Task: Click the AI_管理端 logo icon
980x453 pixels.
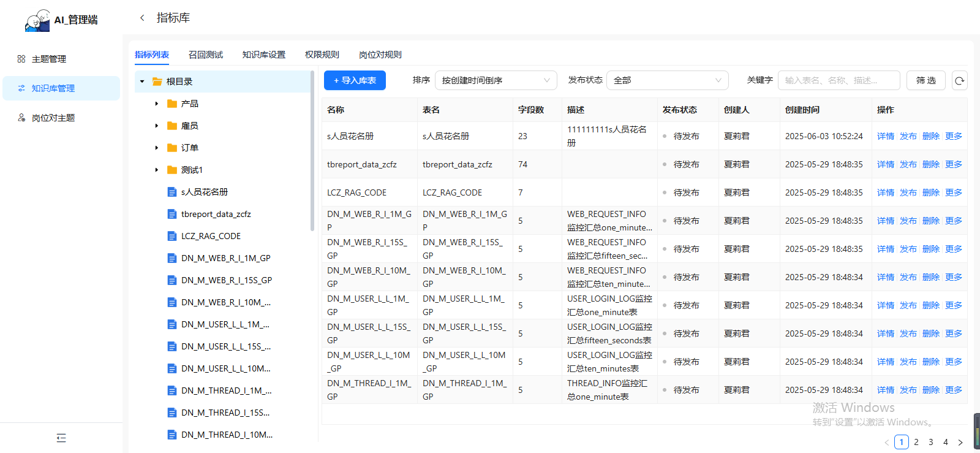Action: point(37,20)
